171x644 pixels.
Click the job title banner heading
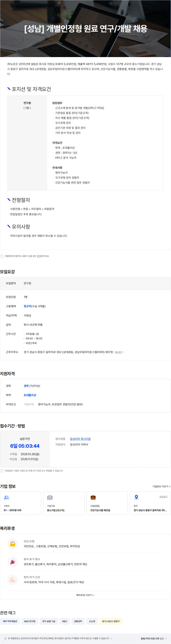(86, 28)
